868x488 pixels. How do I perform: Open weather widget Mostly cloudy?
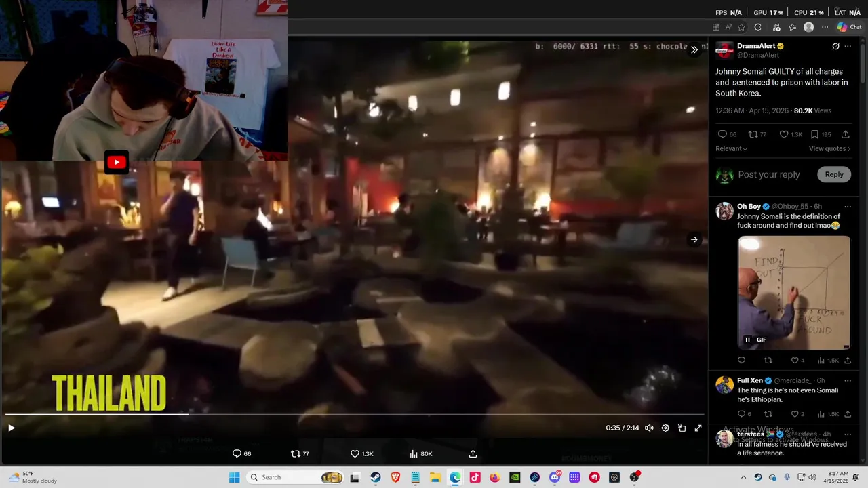[33, 477]
